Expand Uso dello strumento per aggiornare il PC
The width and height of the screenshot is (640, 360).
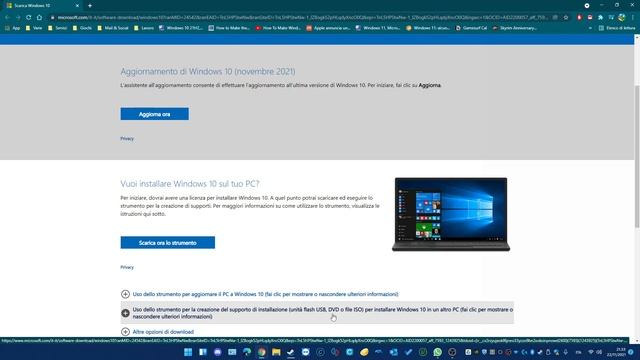260,294
